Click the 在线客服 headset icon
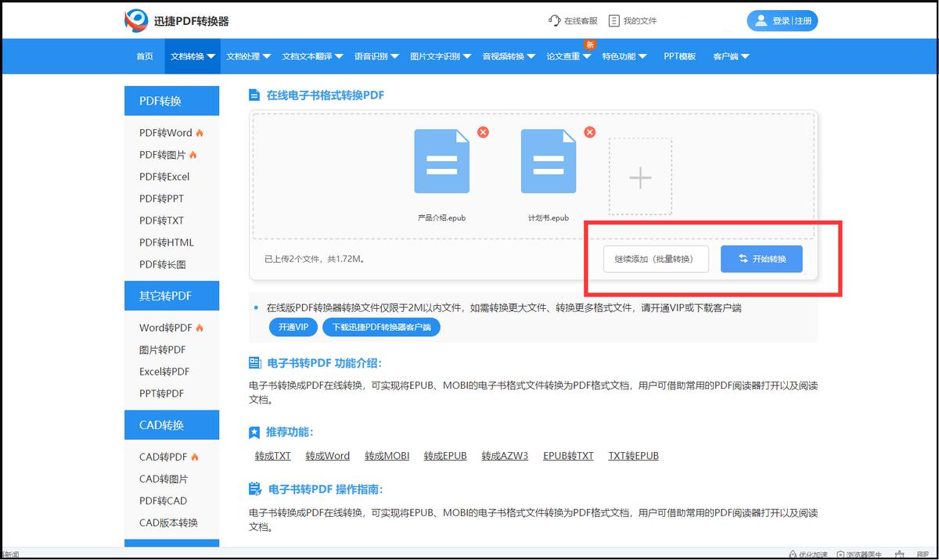Image resolution: width=939 pixels, height=560 pixels. click(x=553, y=21)
